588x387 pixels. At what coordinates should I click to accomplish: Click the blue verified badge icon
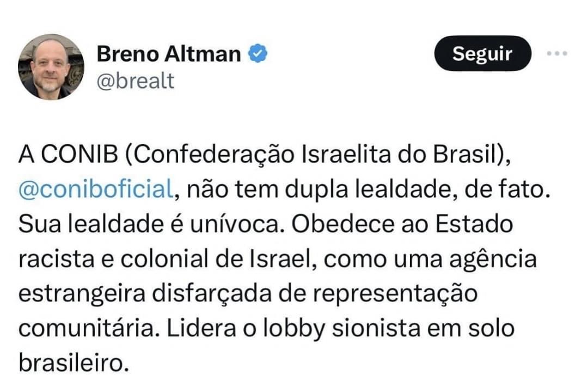(x=257, y=54)
